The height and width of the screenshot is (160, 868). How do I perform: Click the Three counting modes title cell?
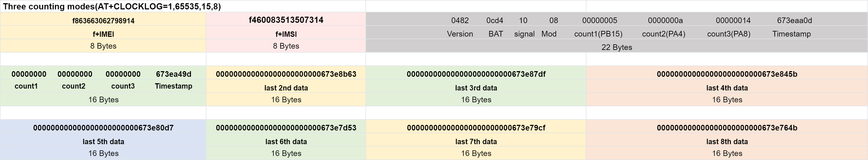(x=112, y=6)
